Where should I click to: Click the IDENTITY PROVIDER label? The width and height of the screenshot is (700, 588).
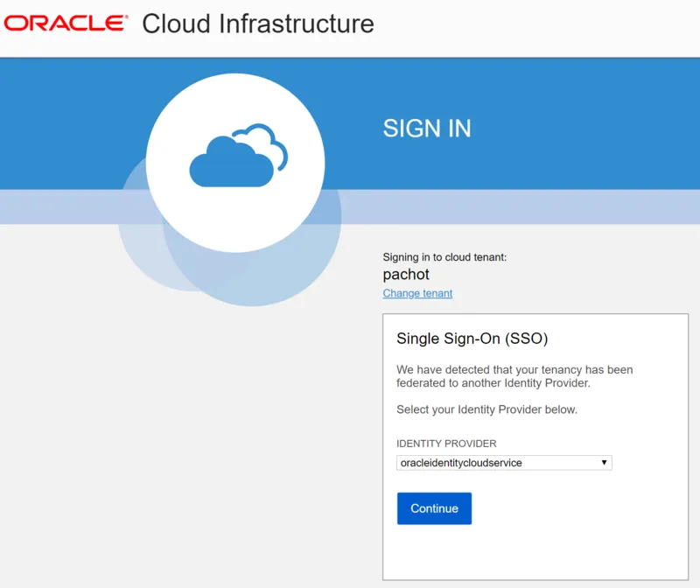pos(446,444)
